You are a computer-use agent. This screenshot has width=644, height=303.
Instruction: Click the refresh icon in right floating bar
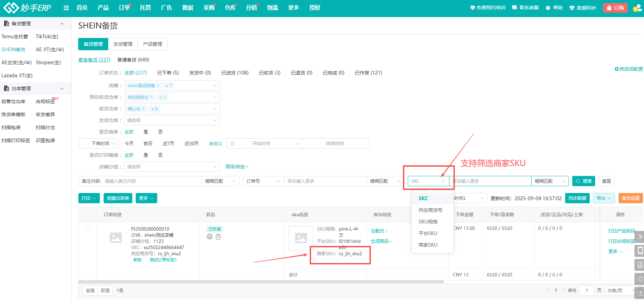coord(640,279)
